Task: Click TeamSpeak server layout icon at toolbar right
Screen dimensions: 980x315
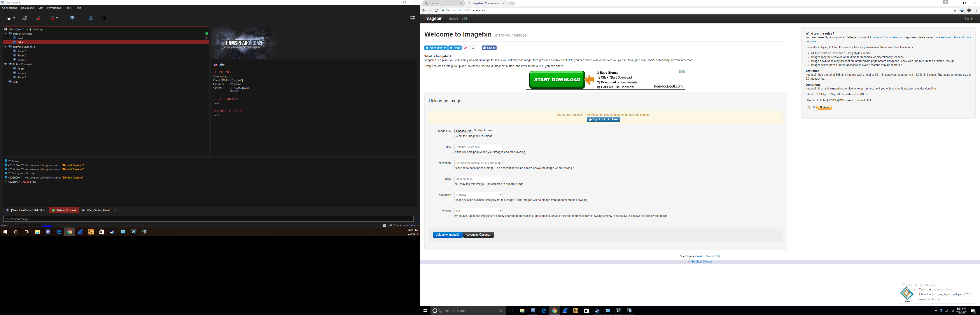Action: [x=412, y=17]
